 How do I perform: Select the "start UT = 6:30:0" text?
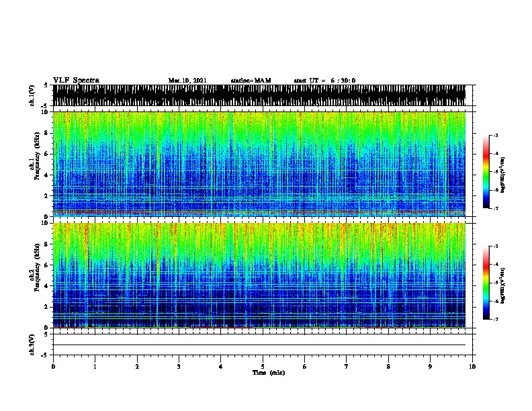pyautogui.click(x=324, y=81)
